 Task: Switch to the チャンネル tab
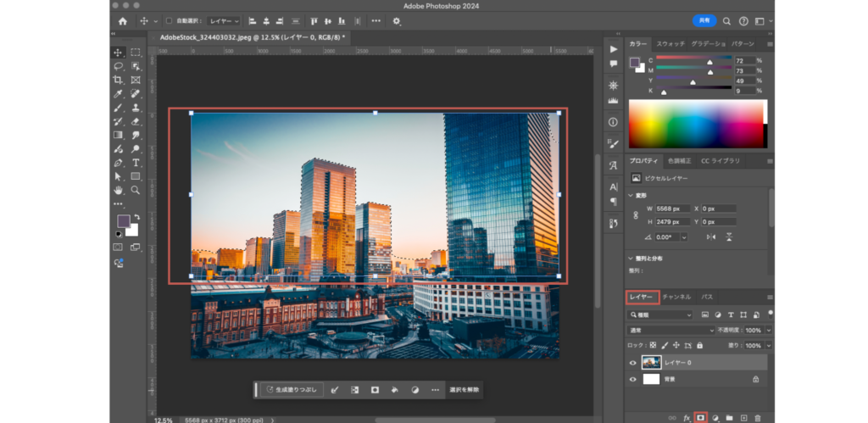coord(676,298)
